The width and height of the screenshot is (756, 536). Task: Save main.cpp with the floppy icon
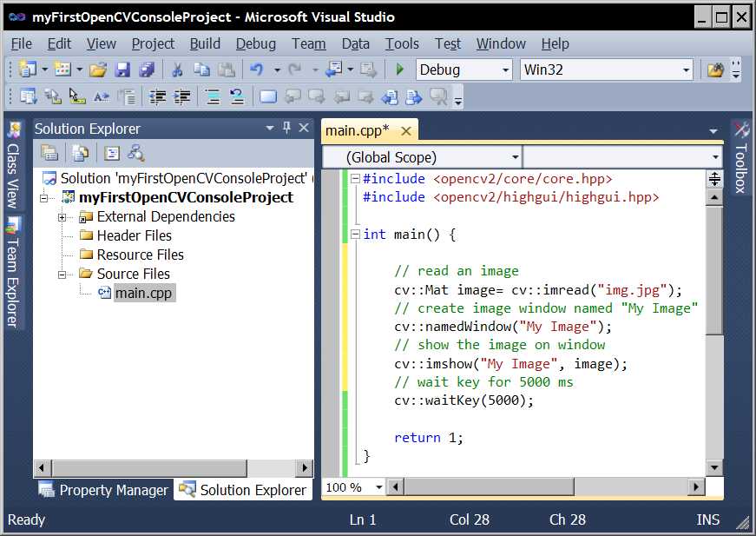[x=123, y=70]
